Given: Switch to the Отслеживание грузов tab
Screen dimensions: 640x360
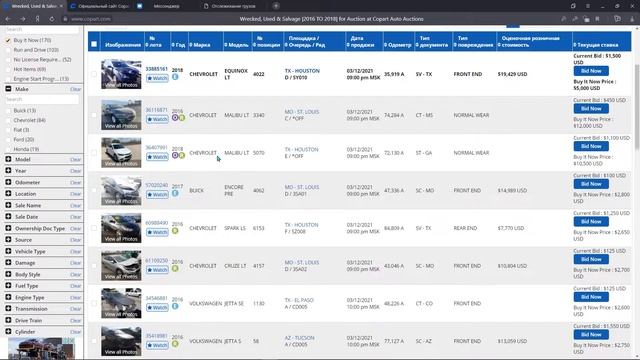Looking at the screenshot, I should pos(234,6).
